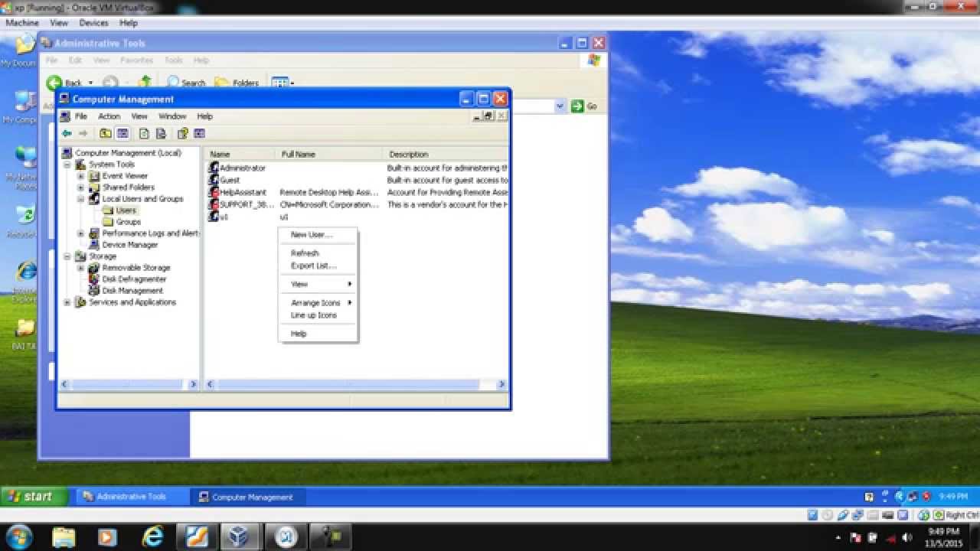Click the last icon in Computer Management toolbar

point(200,134)
